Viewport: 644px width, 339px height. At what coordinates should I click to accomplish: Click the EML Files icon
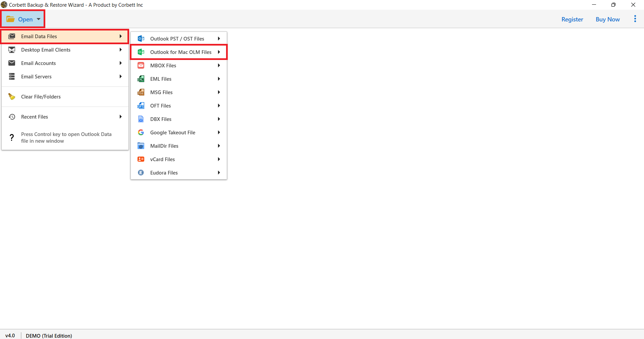tap(141, 79)
